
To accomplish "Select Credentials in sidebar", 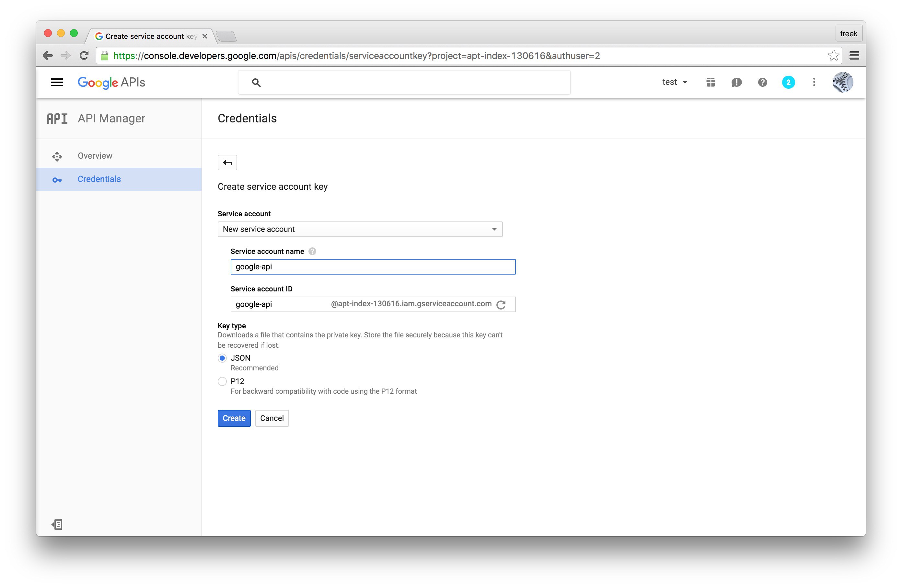I will coord(99,179).
